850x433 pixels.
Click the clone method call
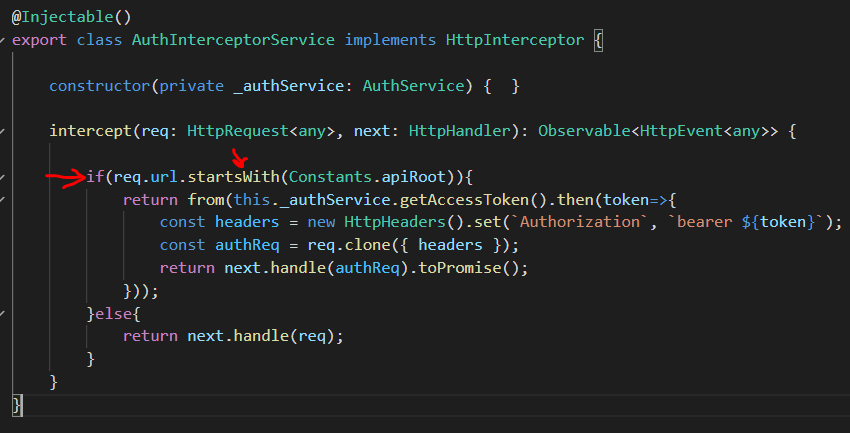pyautogui.click(x=367, y=245)
